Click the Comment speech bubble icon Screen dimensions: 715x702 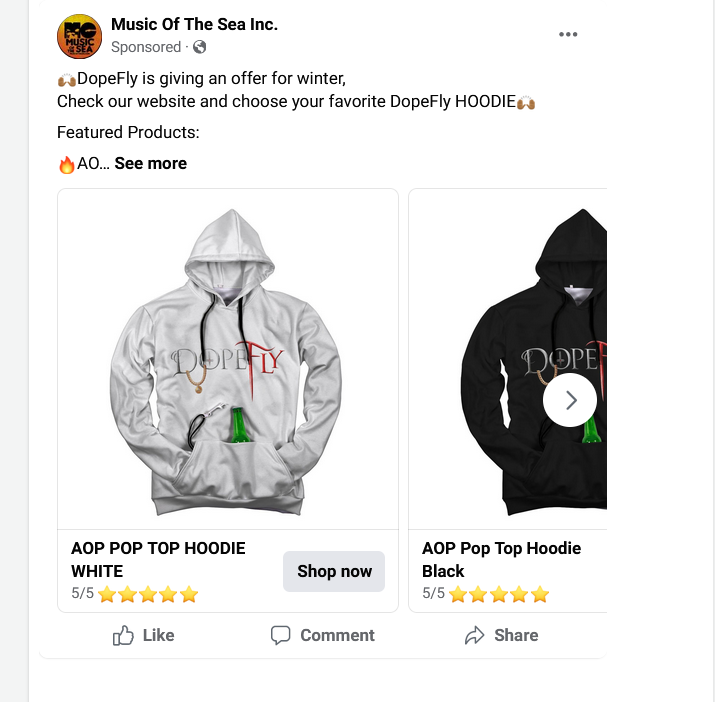click(281, 635)
